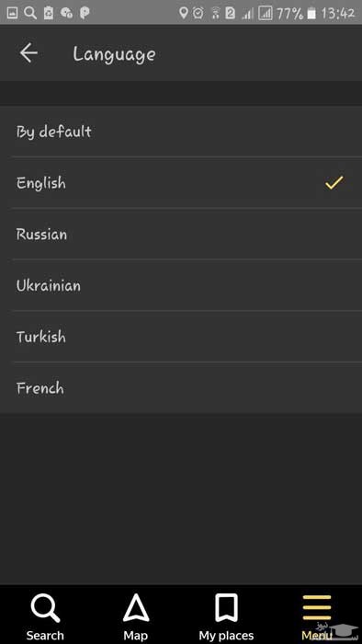
Task: Choose the Ukrainian language option
Action: coord(181,285)
